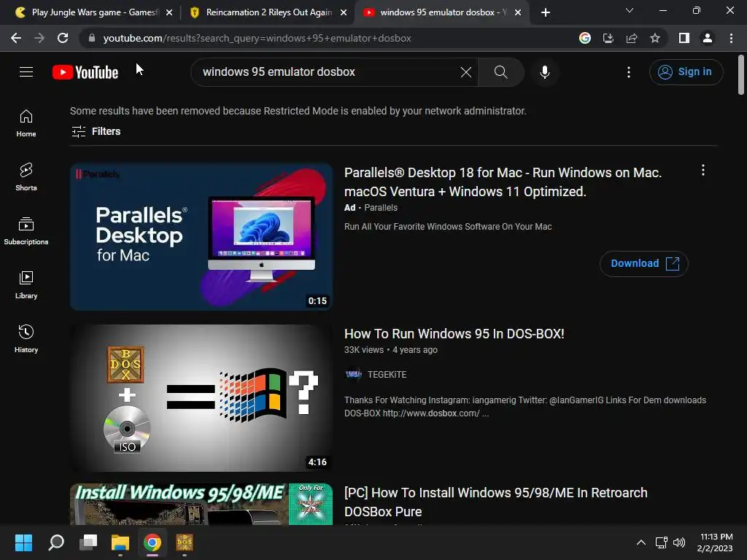Bookmark this page with the star icon
The width and height of the screenshot is (747, 560).
(655, 38)
